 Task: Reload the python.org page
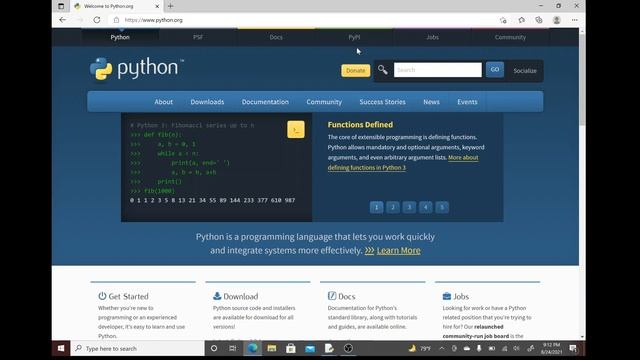coord(97,20)
